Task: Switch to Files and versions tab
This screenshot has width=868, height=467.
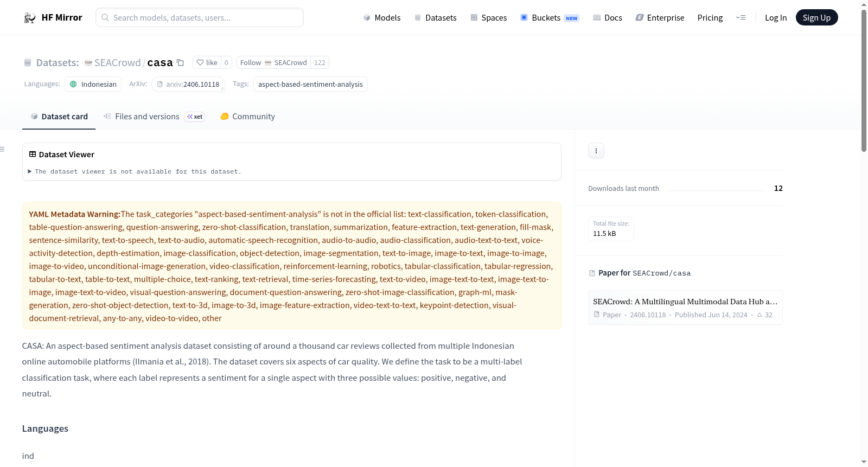Action: [x=154, y=117]
